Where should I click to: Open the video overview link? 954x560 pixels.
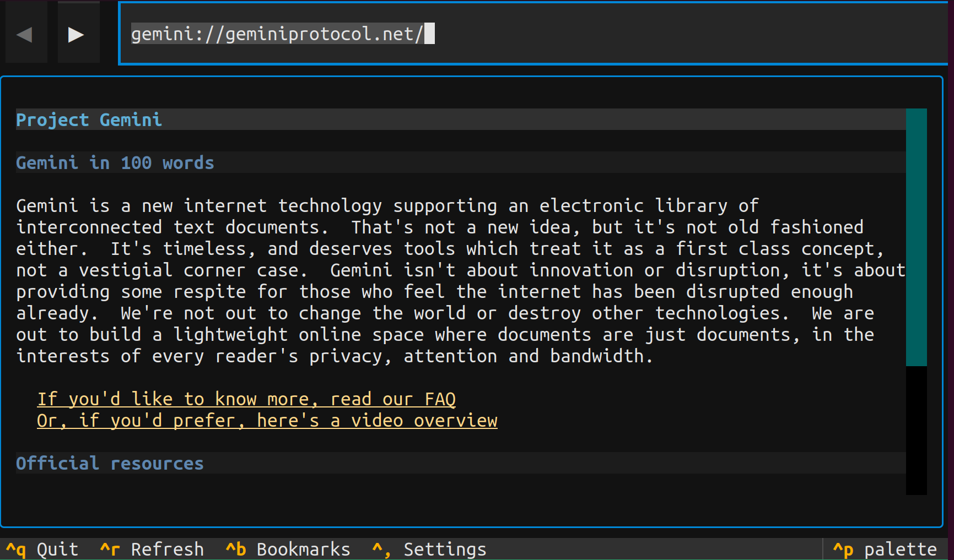267,421
